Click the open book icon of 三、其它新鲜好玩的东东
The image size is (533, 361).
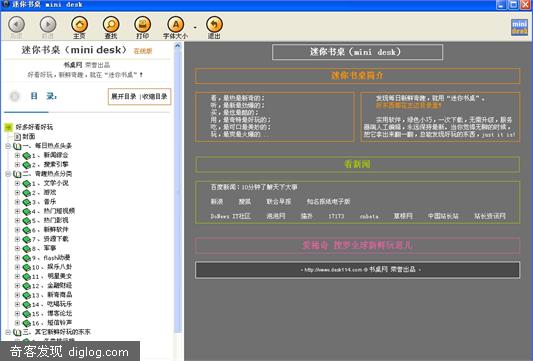pos(17,332)
